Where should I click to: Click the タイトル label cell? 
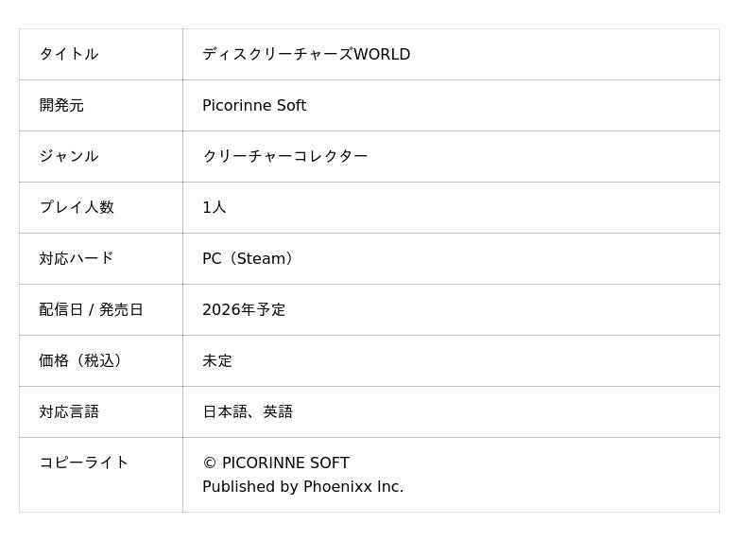tap(69, 54)
